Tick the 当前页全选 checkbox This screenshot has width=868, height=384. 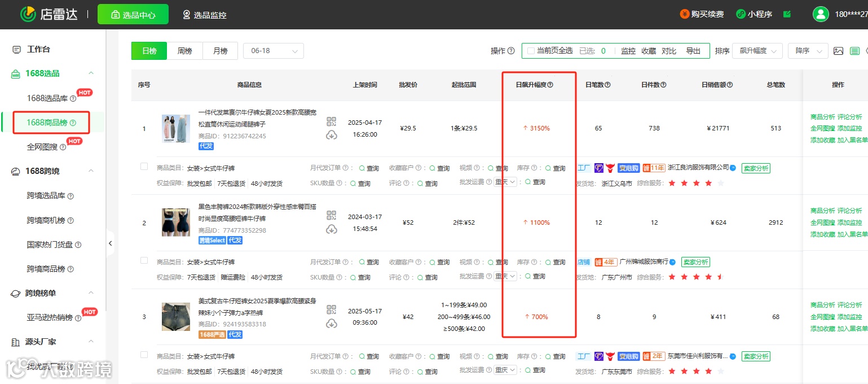pos(531,51)
